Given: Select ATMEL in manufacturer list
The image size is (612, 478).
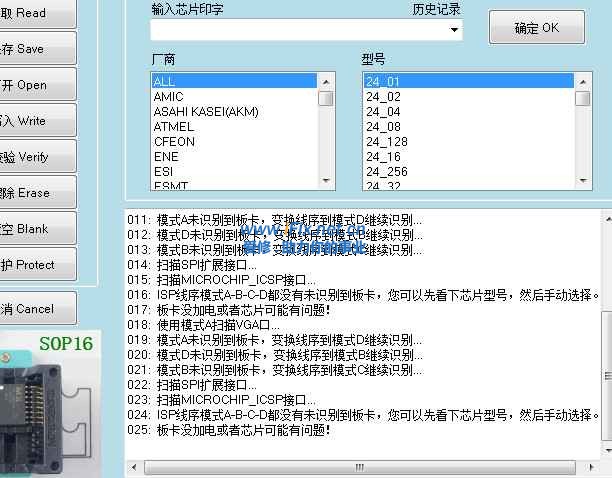Looking at the screenshot, I should (x=173, y=127).
